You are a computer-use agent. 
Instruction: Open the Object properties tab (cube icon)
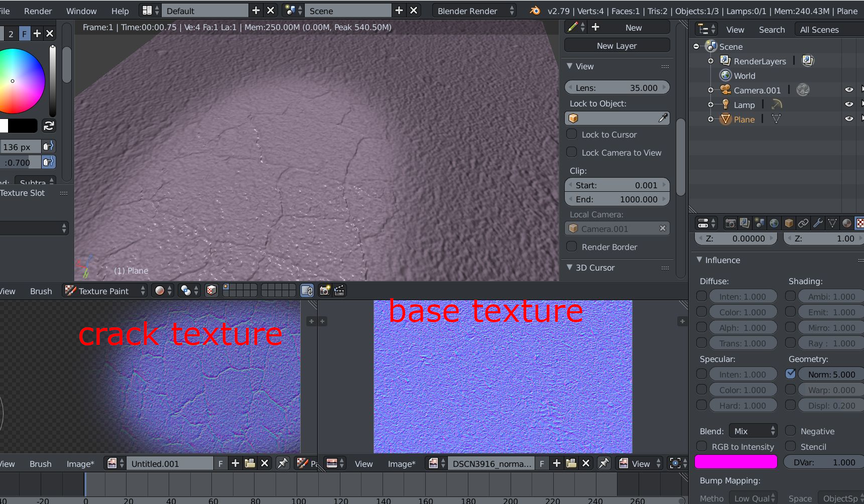tap(789, 223)
